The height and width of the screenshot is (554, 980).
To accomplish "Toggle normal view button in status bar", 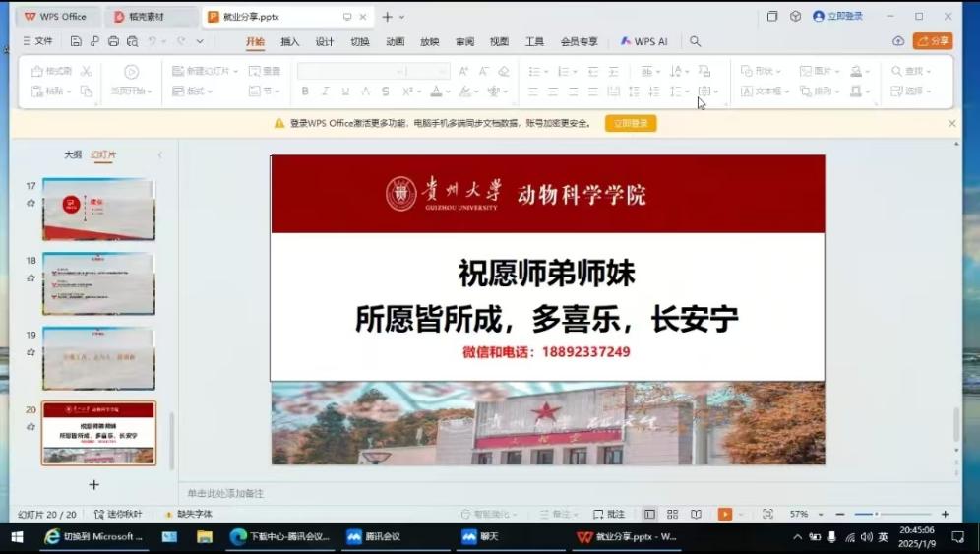I will pos(649,514).
